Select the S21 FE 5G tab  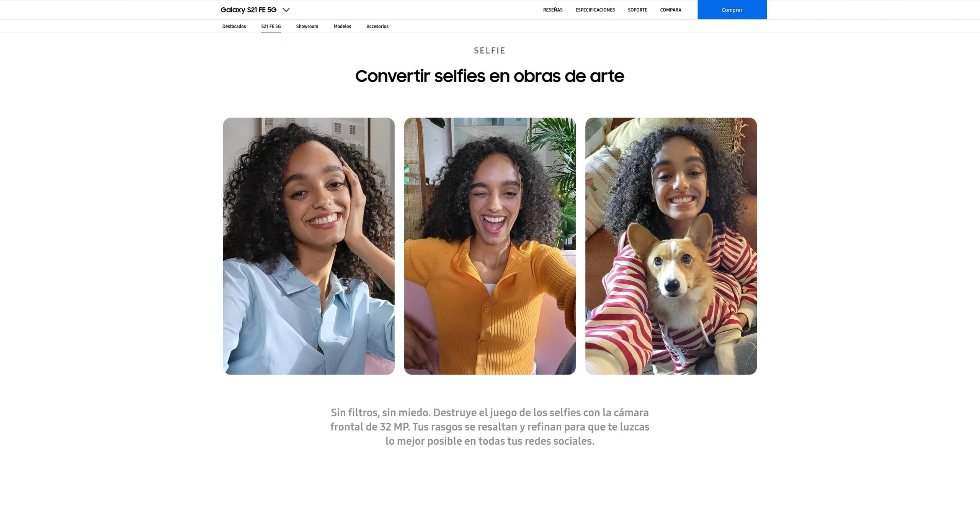tap(271, 26)
